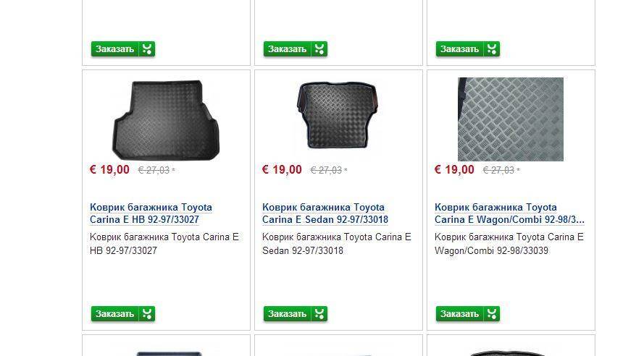Click the crossed-out € 27,03 price for Sedan

click(x=326, y=171)
